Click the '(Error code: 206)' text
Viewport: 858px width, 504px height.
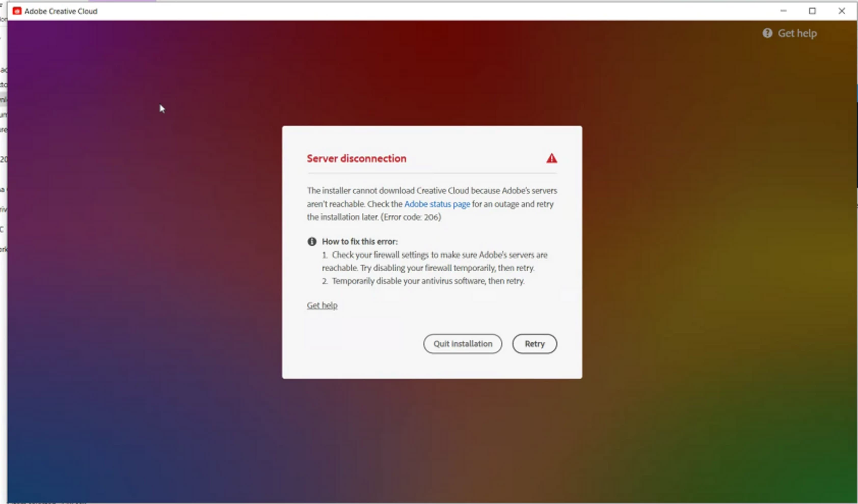point(411,217)
